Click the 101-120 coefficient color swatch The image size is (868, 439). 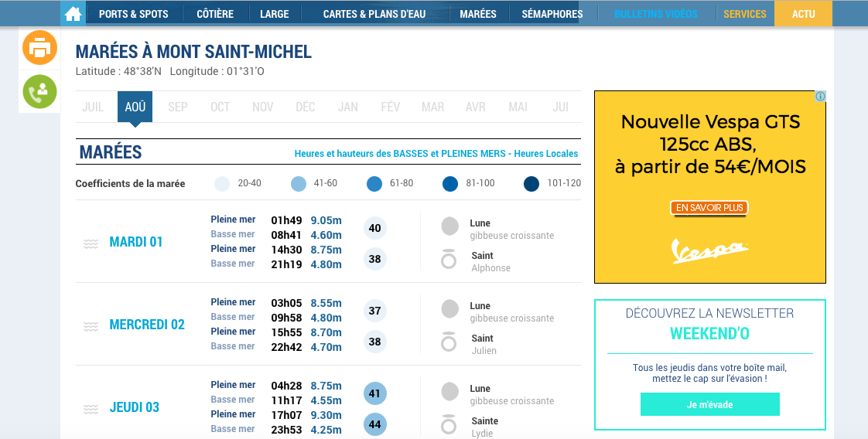point(531,184)
